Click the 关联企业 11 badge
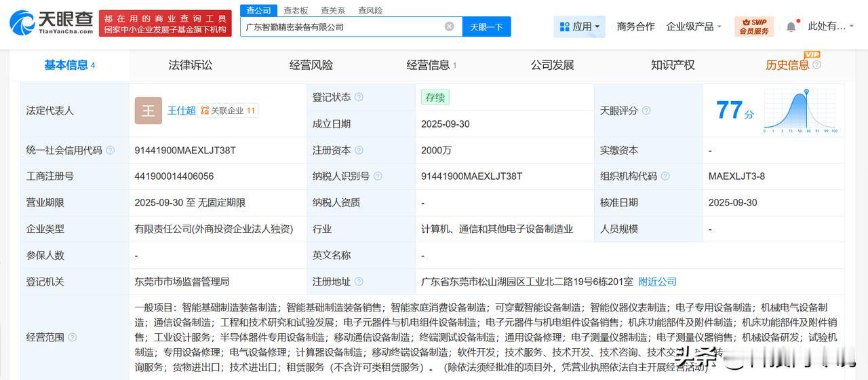Image resolution: width=868 pixels, height=380 pixels. click(228, 111)
